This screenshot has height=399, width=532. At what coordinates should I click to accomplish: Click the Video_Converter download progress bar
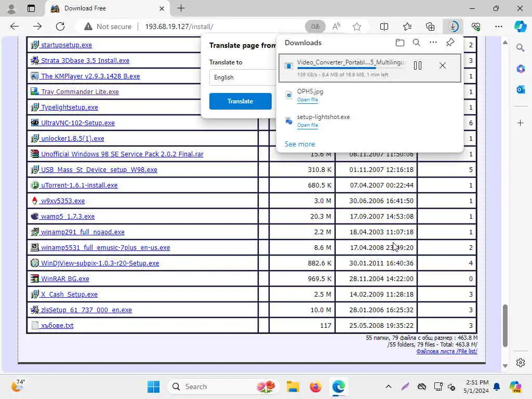coord(350,68)
